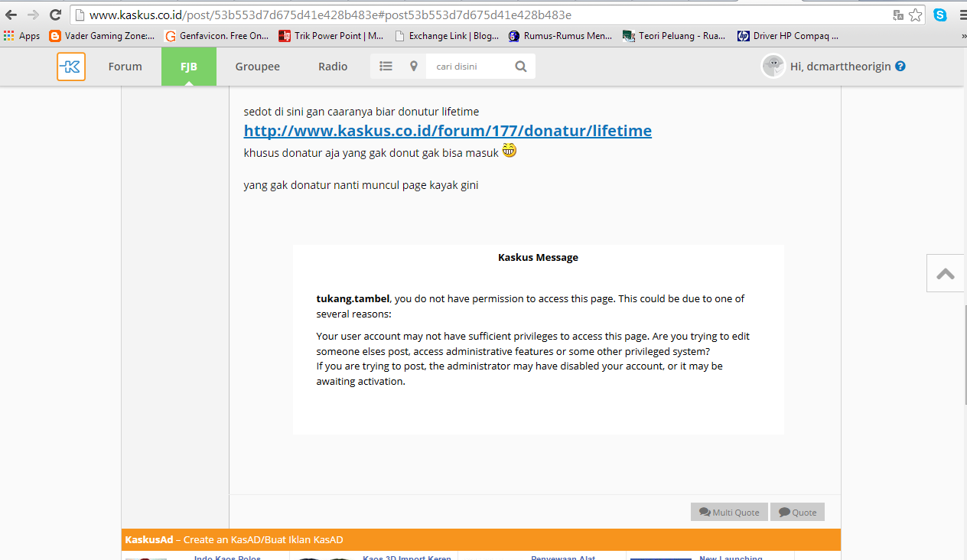Open the Rumus-Rumus Men bookmark
This screenshot has height=560, width=967.
561,36
